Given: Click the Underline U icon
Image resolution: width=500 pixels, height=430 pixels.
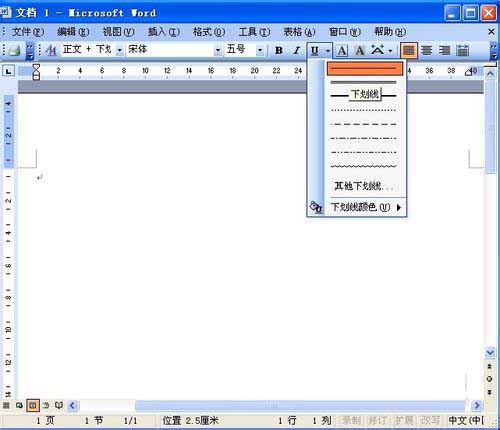Looking at the screenshot, I should point(314,50).
